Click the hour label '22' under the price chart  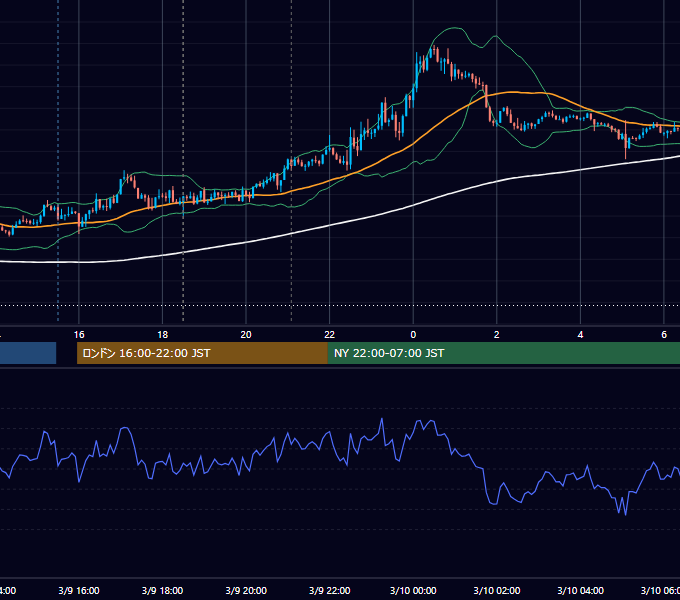pyautogui.click(x=330, y=335)
